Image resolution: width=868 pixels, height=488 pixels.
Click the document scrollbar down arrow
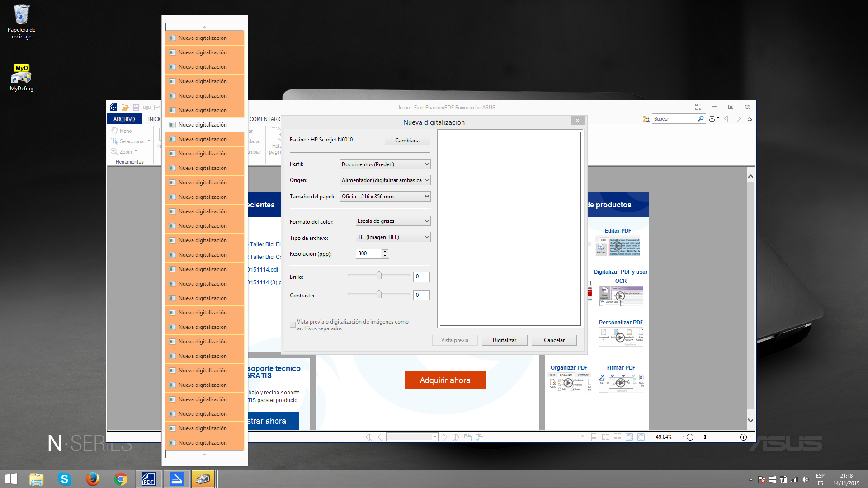click(750, 420)
